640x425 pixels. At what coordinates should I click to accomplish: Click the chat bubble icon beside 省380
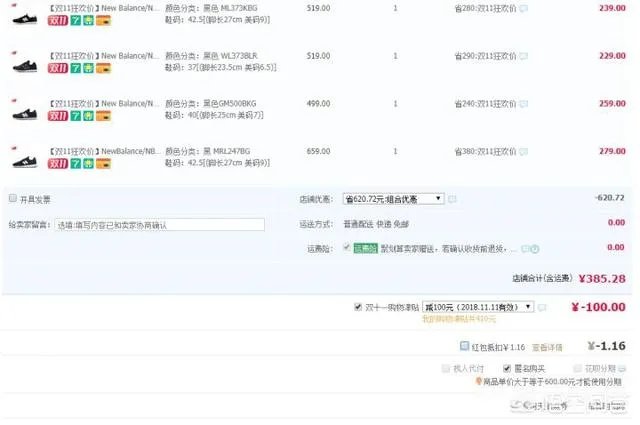pos(524,152)
